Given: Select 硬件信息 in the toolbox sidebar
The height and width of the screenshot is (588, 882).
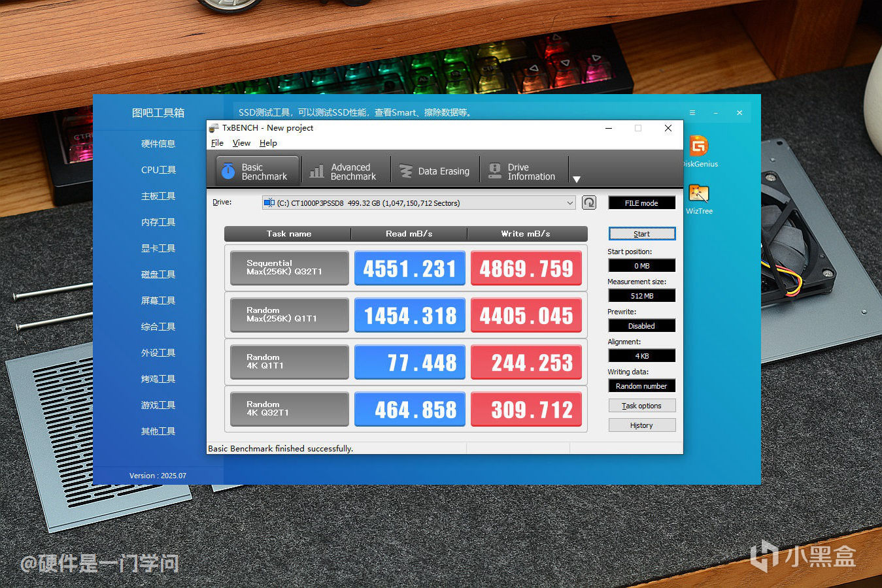Looking at the screenshot, I should point(158,144).
